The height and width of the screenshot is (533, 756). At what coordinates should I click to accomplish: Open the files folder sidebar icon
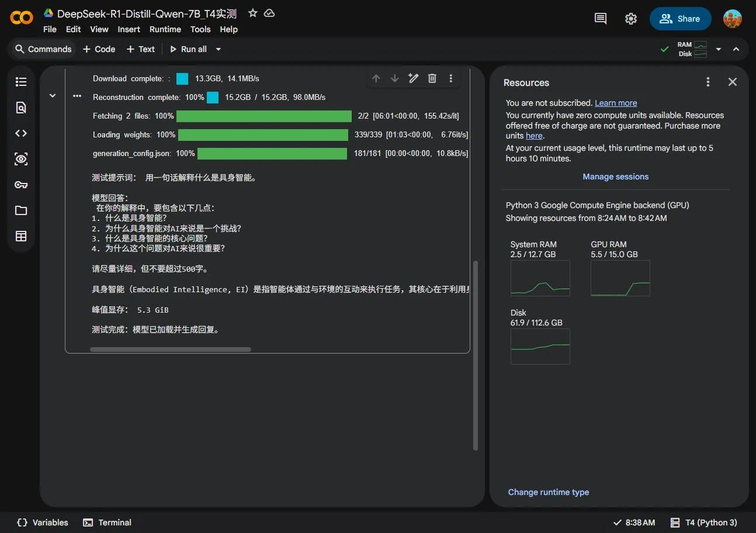pos(21,210)
